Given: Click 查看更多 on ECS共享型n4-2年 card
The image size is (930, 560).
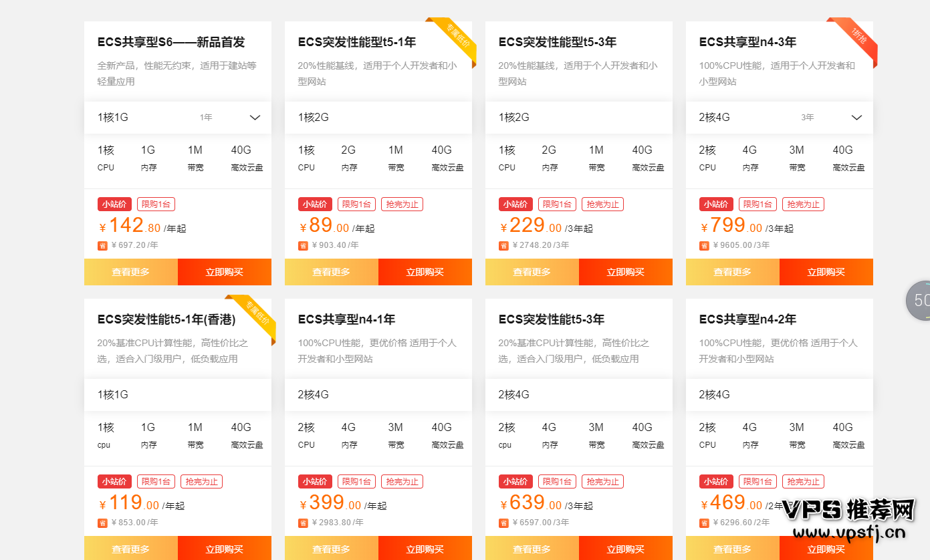Looking at the screenshot, I should (x=733, y=549).
